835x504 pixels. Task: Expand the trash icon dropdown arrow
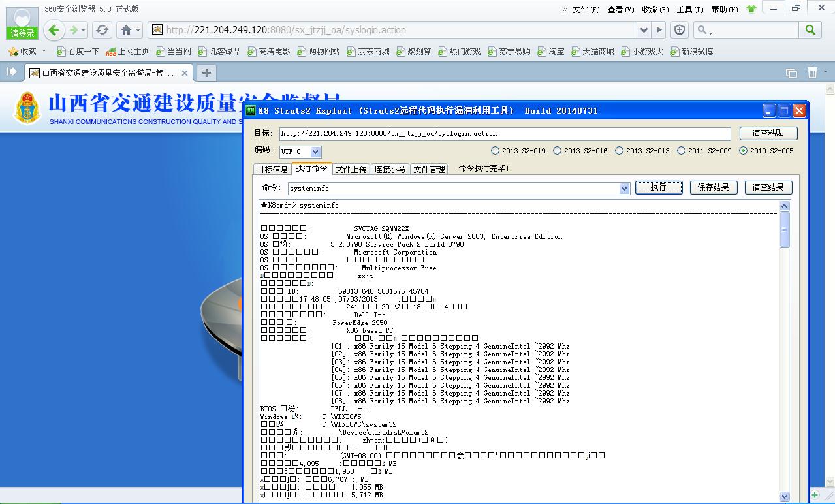[826, 72]
